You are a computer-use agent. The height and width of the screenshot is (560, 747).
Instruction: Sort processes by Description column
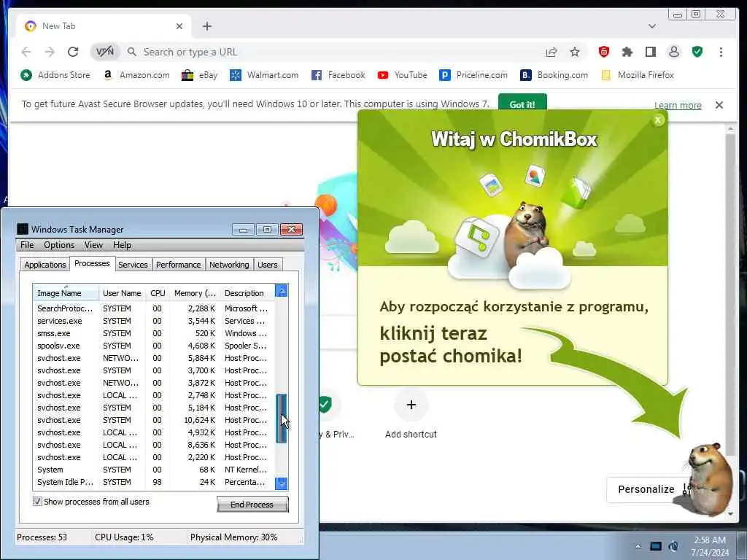(247, 293)
